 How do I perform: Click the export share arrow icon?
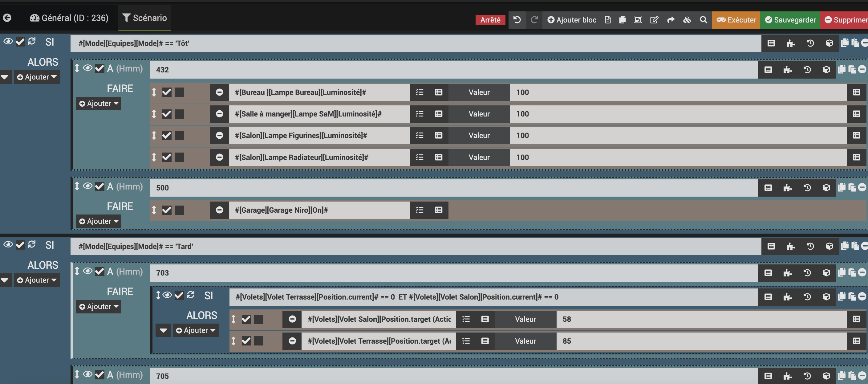pos(671,20)
